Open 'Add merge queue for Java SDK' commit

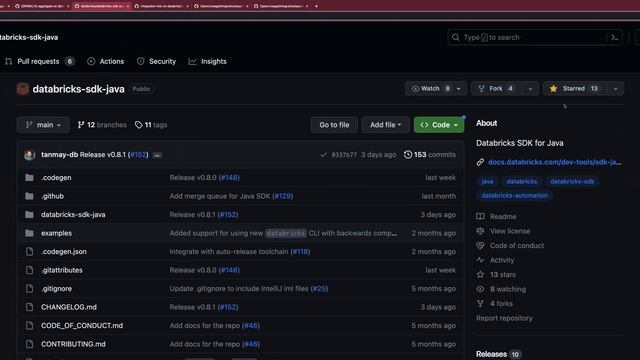pos(220,196)
